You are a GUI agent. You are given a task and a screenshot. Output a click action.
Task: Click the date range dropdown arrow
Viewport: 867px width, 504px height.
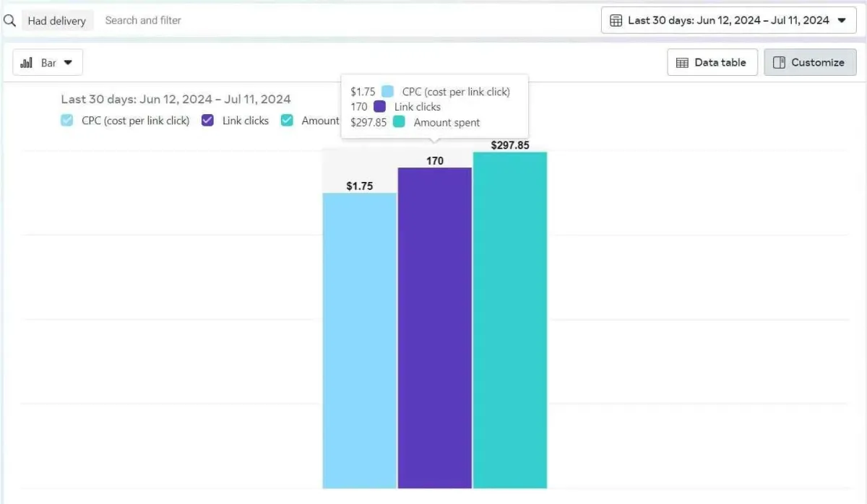[x=841, y=20]
